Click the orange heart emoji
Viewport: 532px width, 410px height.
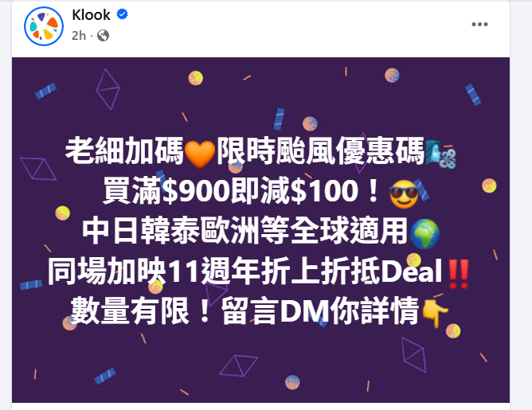(x=200, y=154)
